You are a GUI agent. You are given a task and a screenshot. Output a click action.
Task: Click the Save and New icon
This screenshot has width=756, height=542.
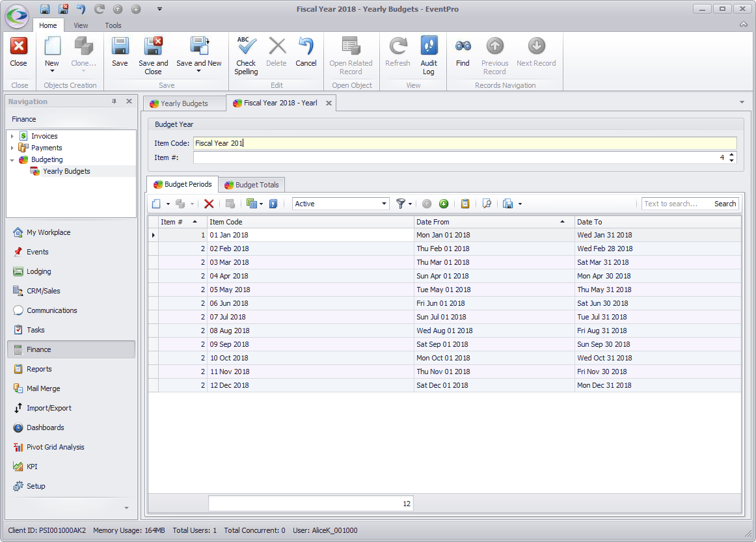point(198,47)
